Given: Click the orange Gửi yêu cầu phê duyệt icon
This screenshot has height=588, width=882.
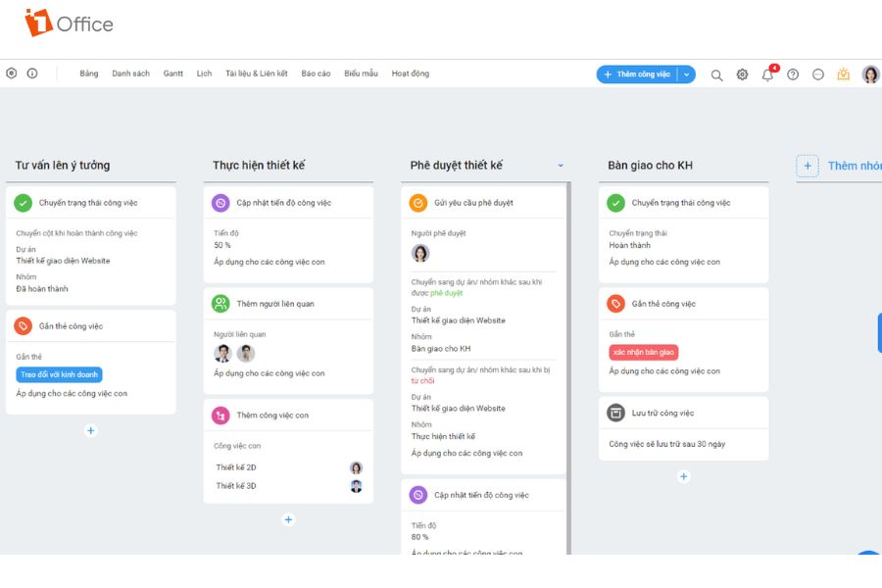Looking at the screenshot, I should (417, 203).
